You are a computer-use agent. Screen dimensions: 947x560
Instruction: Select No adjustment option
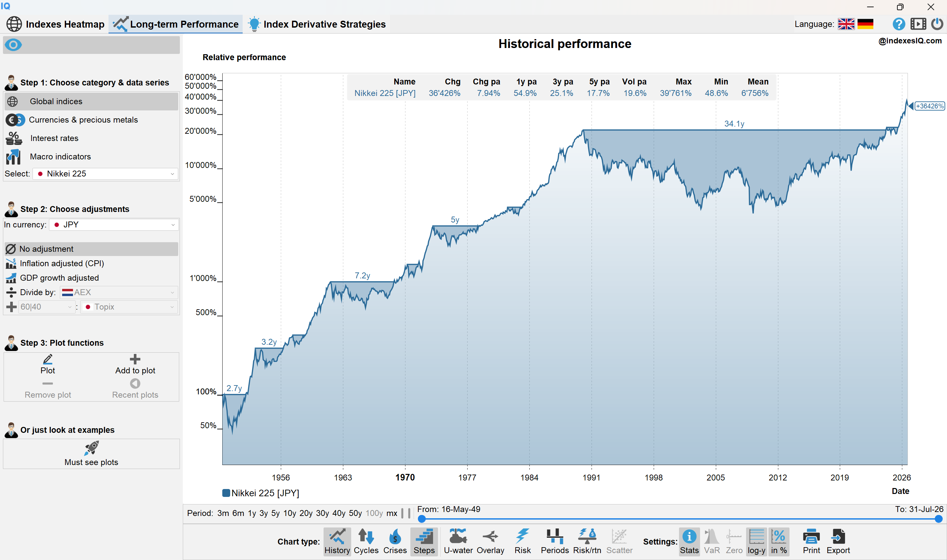91,249
